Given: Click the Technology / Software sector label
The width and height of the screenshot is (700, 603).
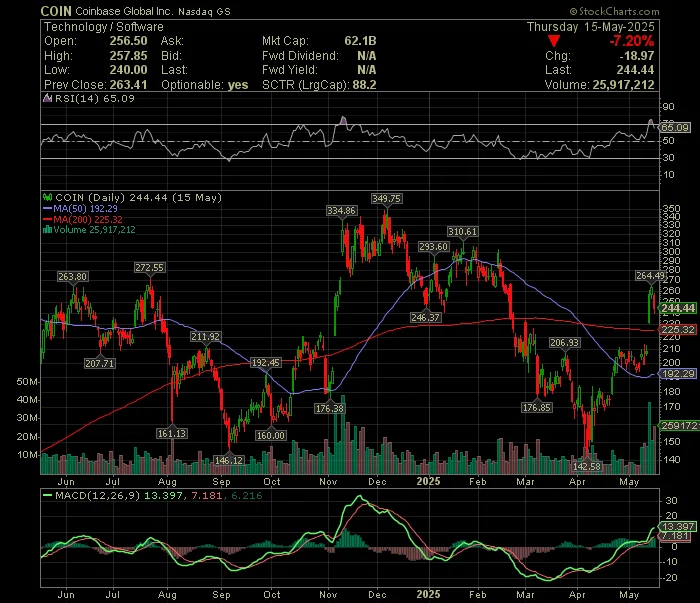Looking at the screenshot, I should [x=104, y=27].
